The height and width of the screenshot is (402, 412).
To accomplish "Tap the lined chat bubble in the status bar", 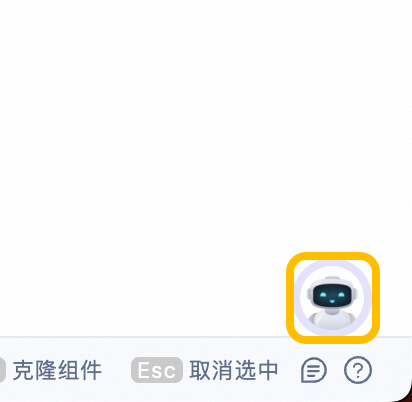I will click(314, 370).
